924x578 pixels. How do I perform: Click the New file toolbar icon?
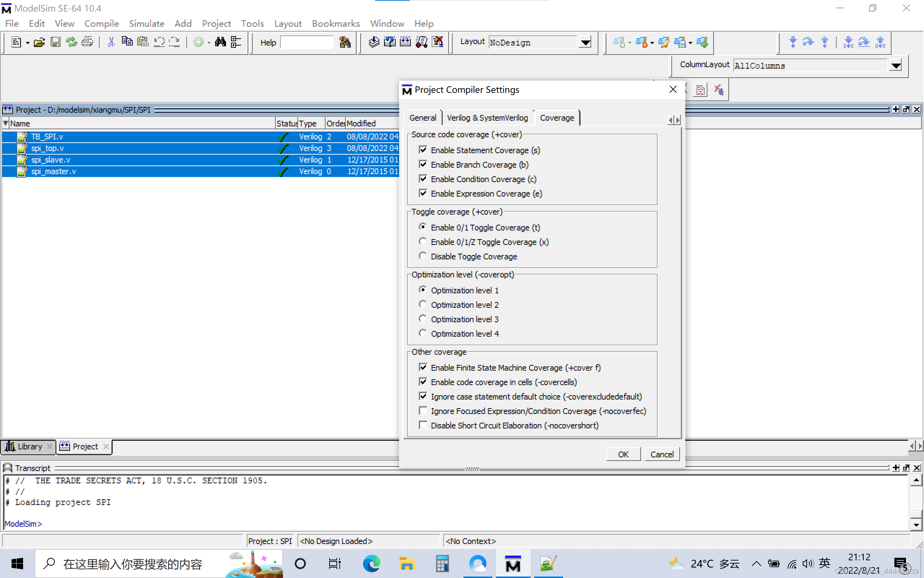click(16, 42)
